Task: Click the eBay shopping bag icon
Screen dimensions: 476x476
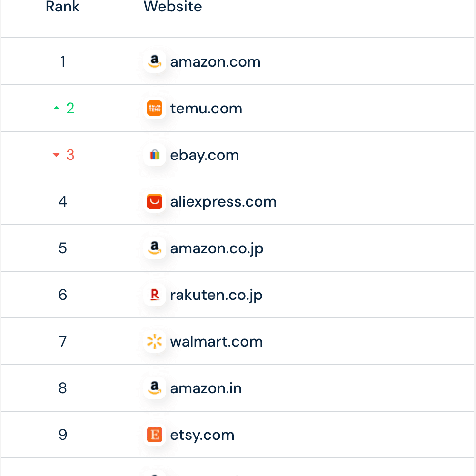Action: [x=155, y=155]
